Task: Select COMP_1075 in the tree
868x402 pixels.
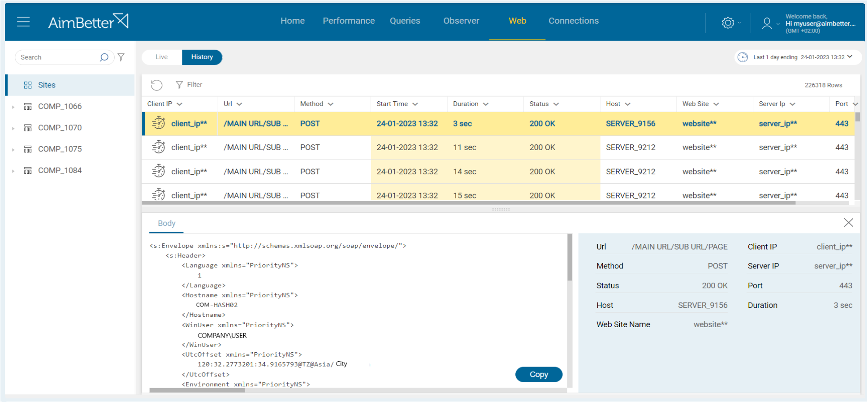Action: click(x=60, y=149)
